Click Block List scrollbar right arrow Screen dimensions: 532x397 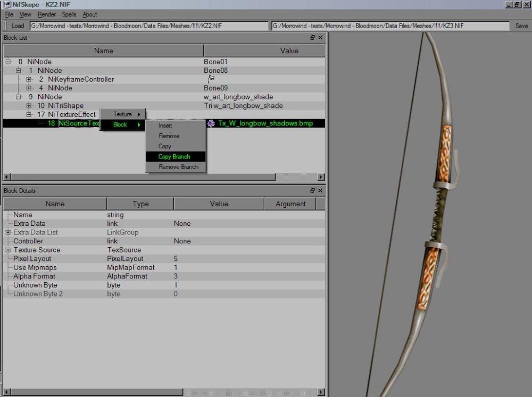click(321, 177)
